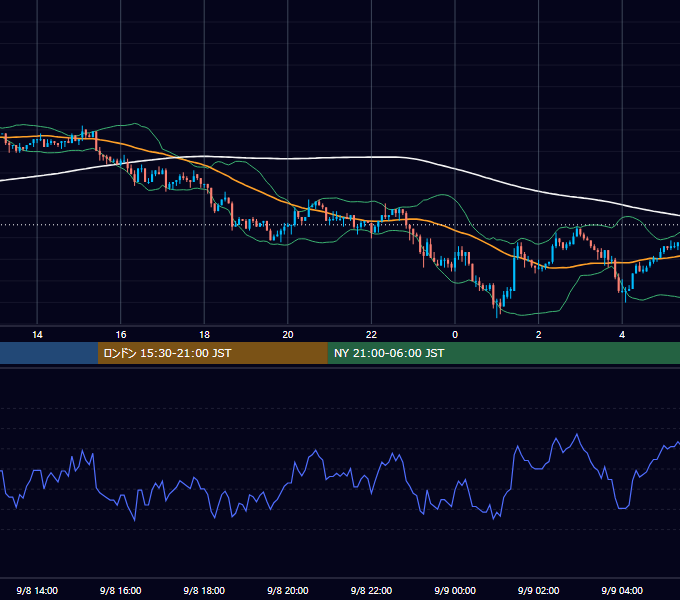Click the 4 hour label on price chart axis
The image size is (680, 600).
tap(622, 335)
